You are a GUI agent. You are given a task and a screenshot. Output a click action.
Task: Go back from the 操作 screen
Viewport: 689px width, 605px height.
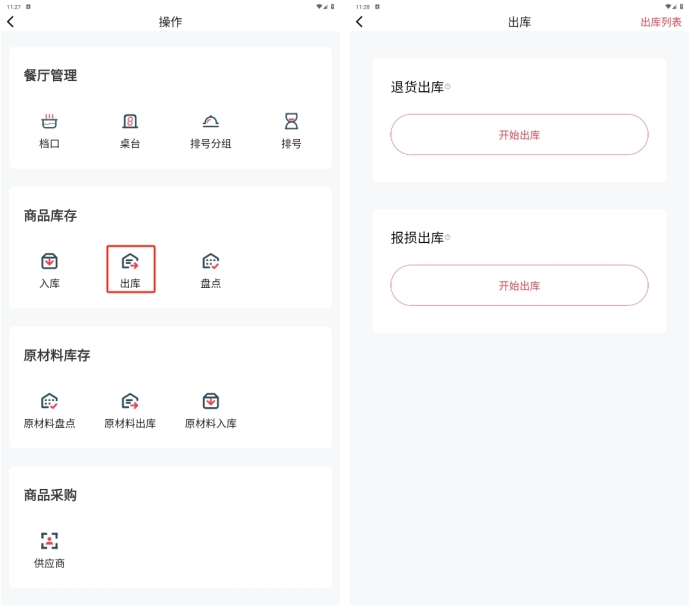pyautogui.click(x=11, y=22)
